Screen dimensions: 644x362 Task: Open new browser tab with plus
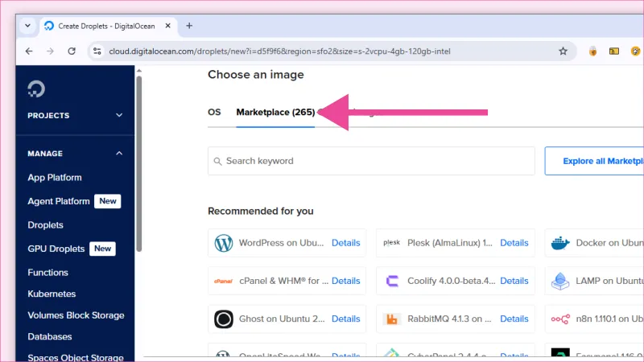pos(189,26)
